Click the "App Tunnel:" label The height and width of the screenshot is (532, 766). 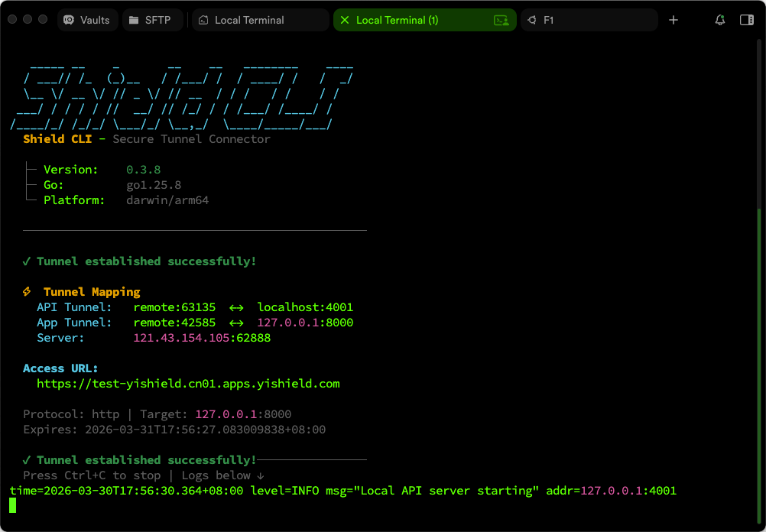[74, 323]
